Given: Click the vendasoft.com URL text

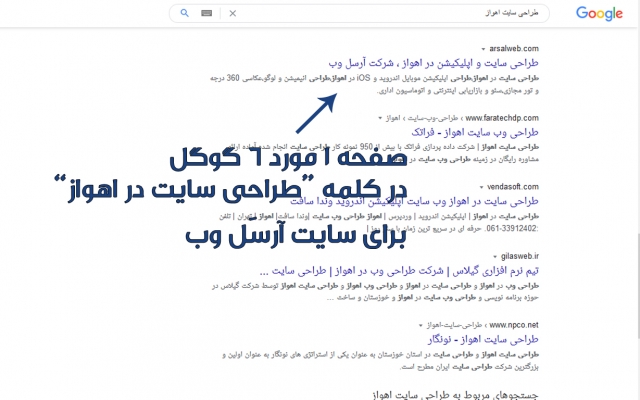Looking at the screenshot, I should (x=513, y=187).
